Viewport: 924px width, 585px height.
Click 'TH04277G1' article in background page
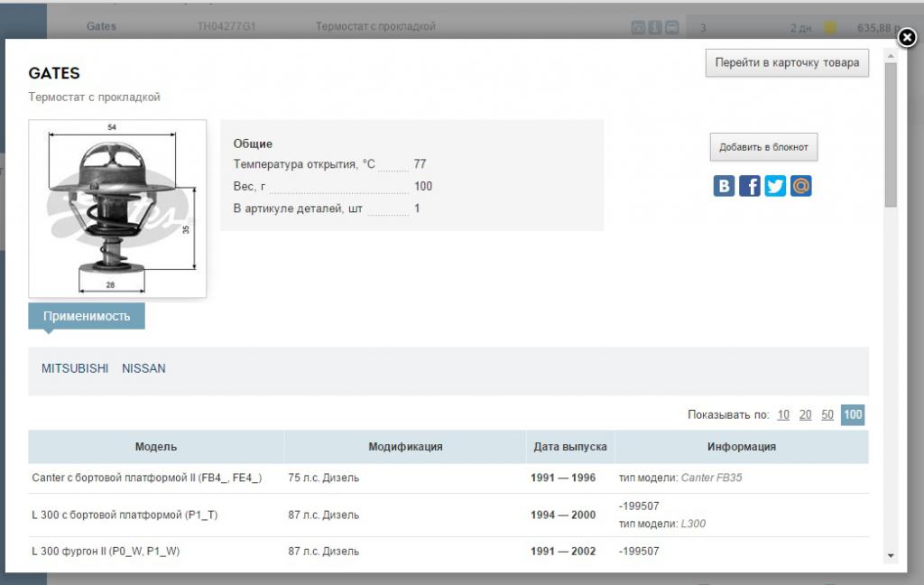pyautogui.click(x=226, y=26)
